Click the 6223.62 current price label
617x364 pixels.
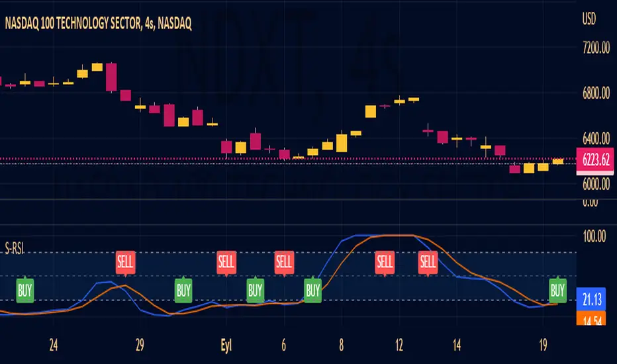coord(595,160)
